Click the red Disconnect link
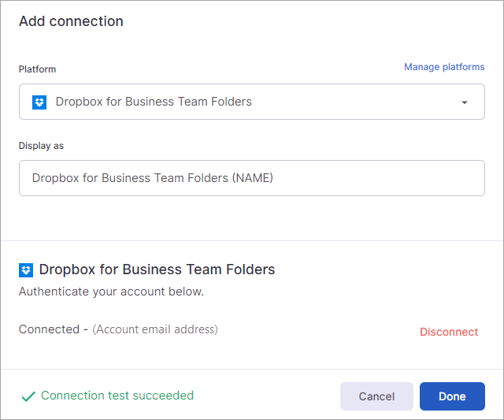This screenshot has width=504, height=420. [449, 332]
